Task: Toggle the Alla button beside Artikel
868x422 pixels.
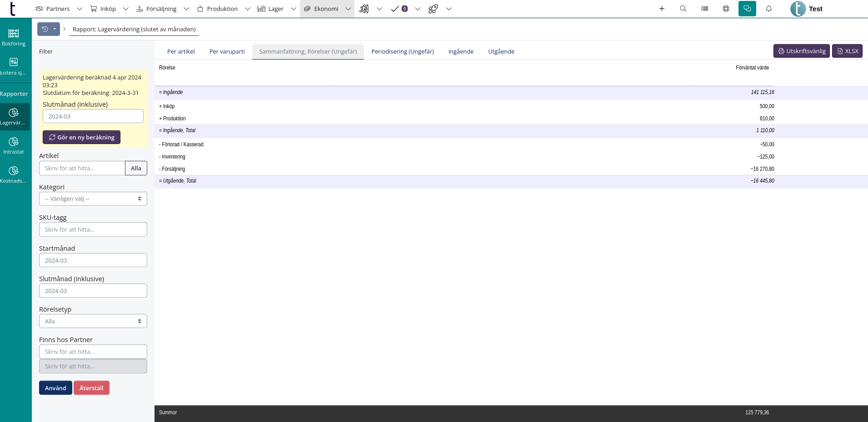Action: coord(136,168)
